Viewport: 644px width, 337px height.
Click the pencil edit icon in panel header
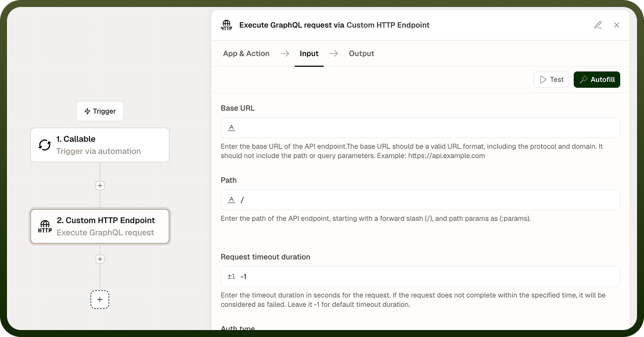point(598,25)
